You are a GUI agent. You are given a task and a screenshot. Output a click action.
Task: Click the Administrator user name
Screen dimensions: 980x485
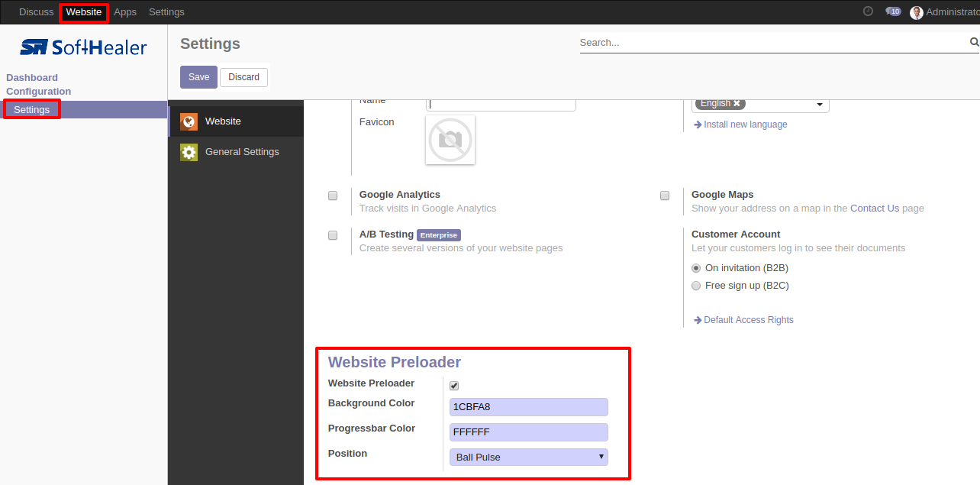point(953,11)
